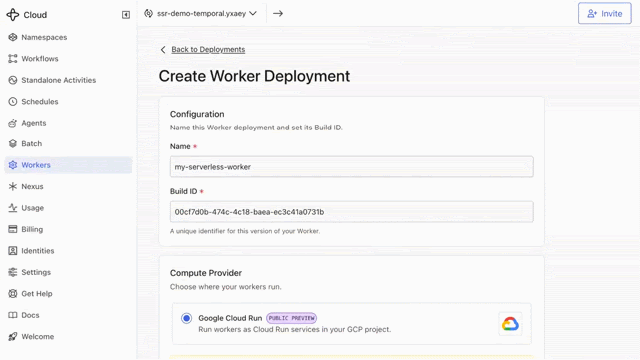The height and width of the screenshot is (360, 640).
Task: Click the Temporal Cloud logo icon
Action: [13, 15]
